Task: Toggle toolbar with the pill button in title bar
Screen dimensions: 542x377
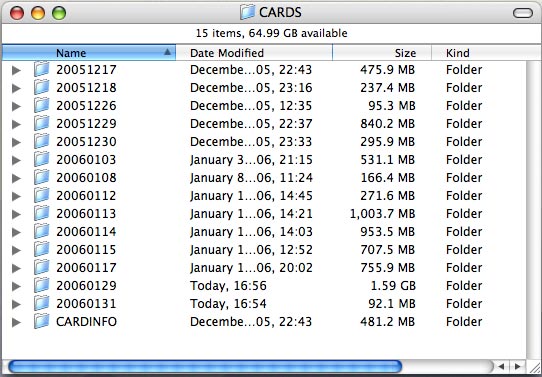Action: 523,13
